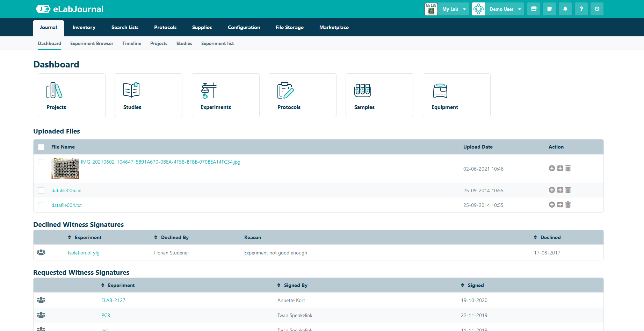Open the PCR experiment link signed 22-11-2019

point(106,315)
